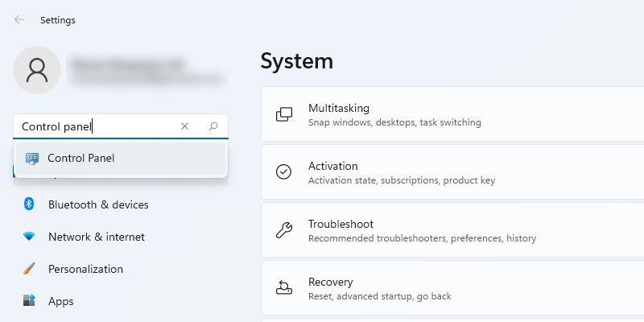Click the Troubleshoot wrench icon
The width and height of the screenshot is (644, 322).
[x=284, y=230]
